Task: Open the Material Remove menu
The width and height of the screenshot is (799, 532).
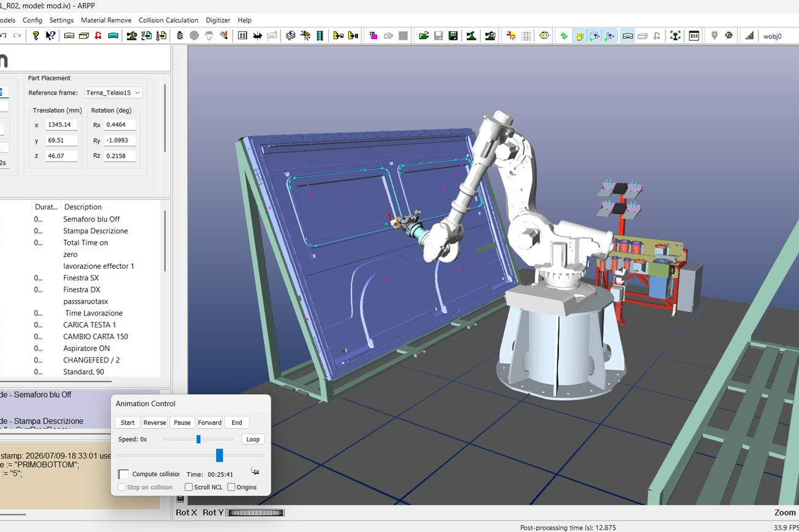Action: point(106,20)
